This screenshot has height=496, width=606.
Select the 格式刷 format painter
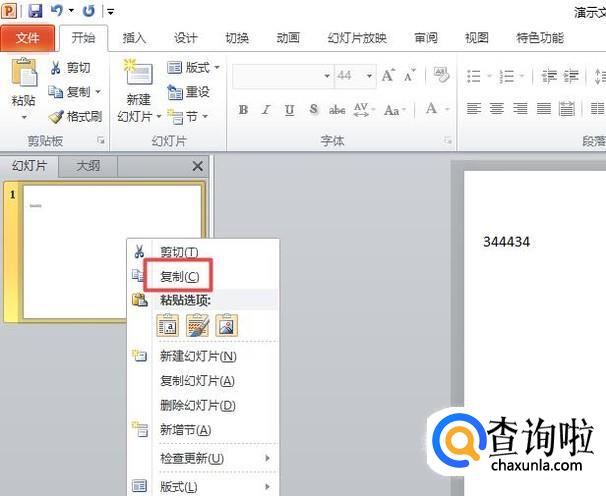tap(75, 116)
